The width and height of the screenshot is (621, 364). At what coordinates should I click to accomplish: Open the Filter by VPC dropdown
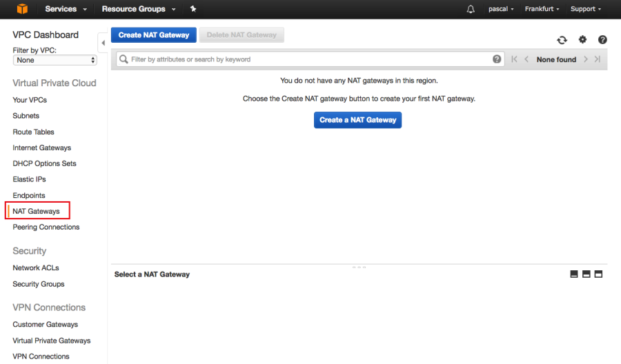(x=55, y=60)
